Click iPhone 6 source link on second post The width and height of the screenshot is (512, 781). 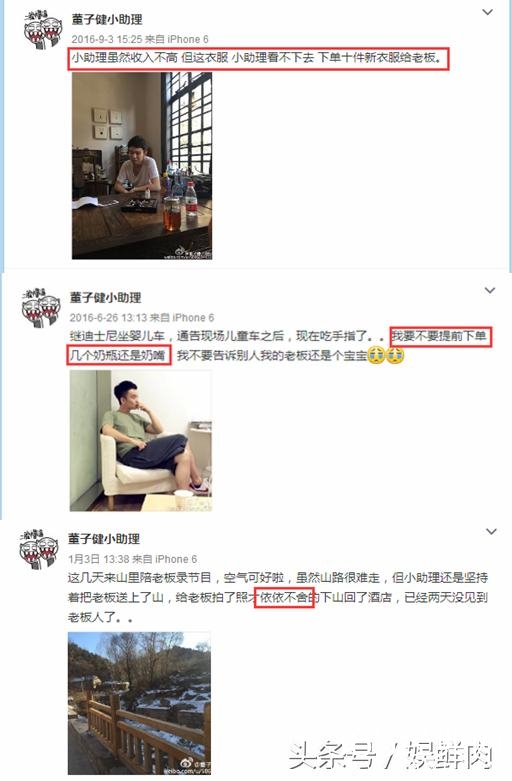pyautogui.click(x=193, y=318)
